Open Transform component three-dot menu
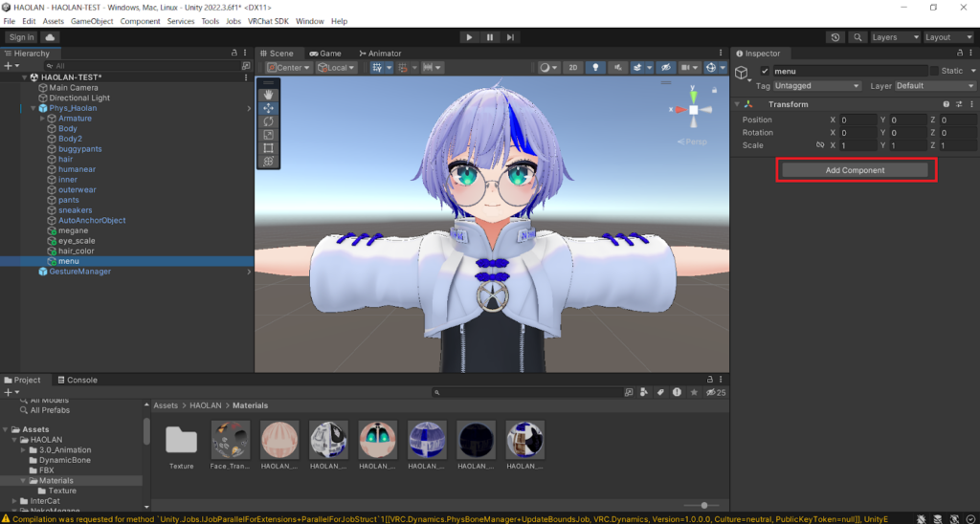Viewport: 980px width, 524px height. point(971,104)
